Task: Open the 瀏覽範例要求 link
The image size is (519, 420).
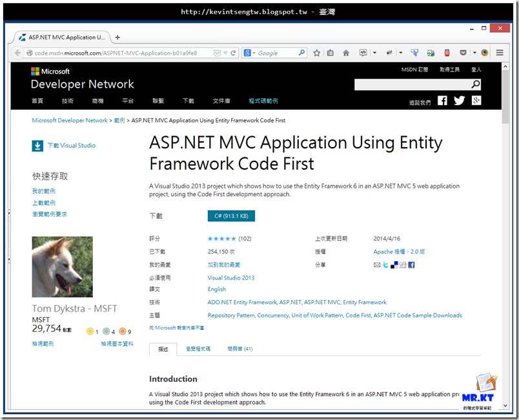Action: pos(49,214)
